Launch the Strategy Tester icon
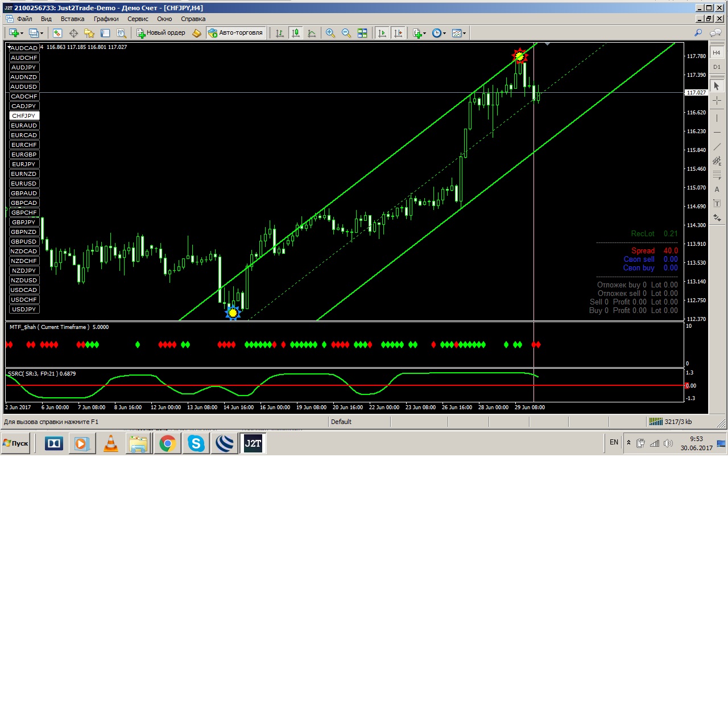The image size is (728, 708). coord(121,33)
